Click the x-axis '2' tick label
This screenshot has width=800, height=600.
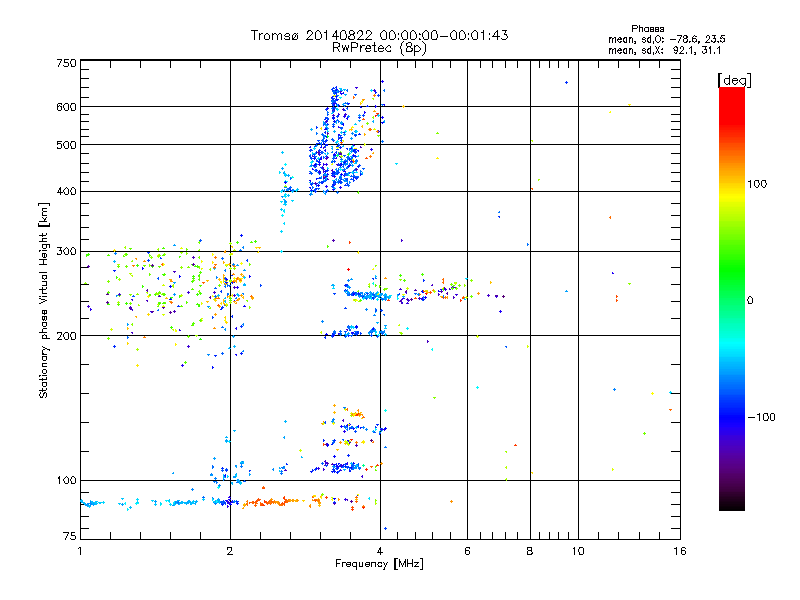pyautogui.click(x=230, y=551)
